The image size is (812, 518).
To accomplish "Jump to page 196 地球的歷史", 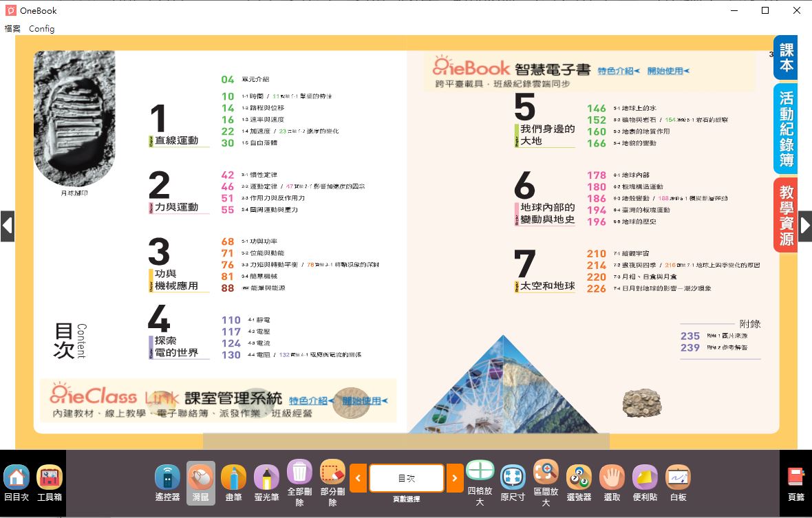I will pyautogui.click(x=622, y=222).
